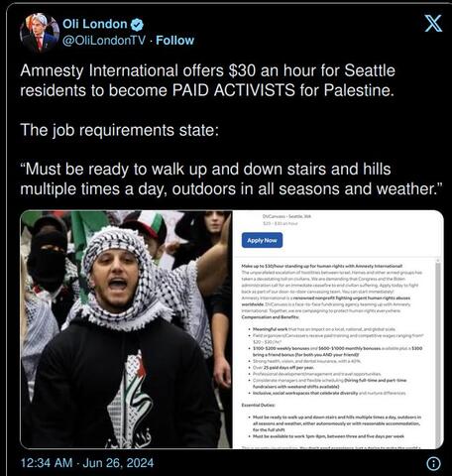
Task: Open the Oli London display name
Action: pos(95,24)
